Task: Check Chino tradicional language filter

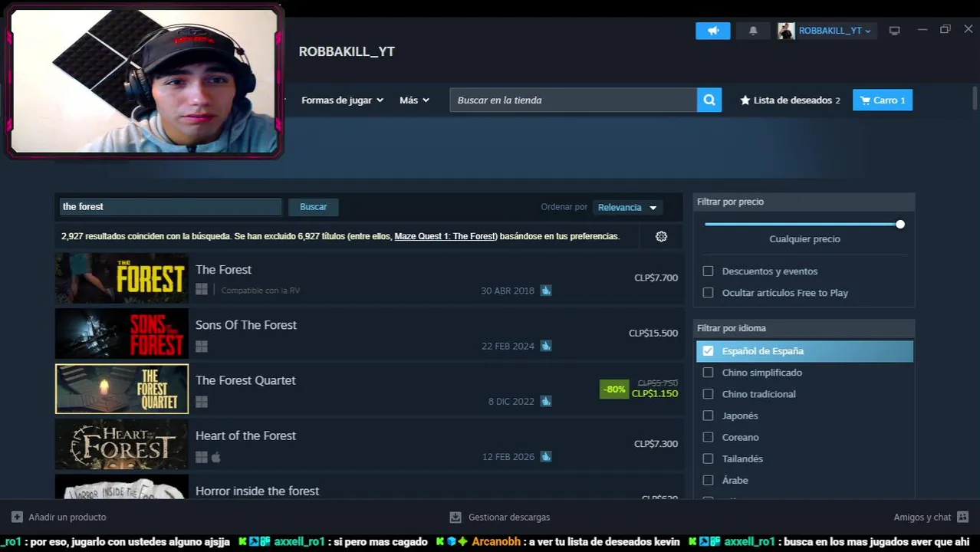Action: [708, 393]
